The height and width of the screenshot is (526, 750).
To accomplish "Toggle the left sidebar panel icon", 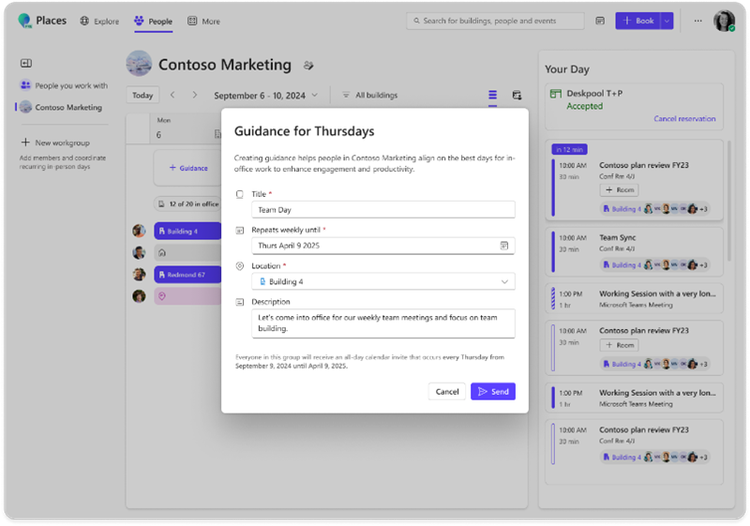I will [26, 63].
